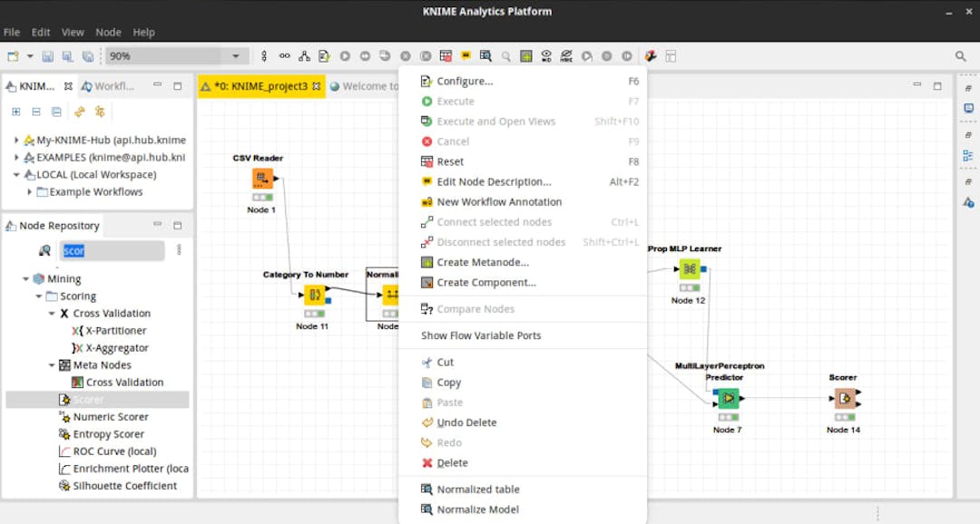Click the Save workflow toolbar icon

[46, 55]
